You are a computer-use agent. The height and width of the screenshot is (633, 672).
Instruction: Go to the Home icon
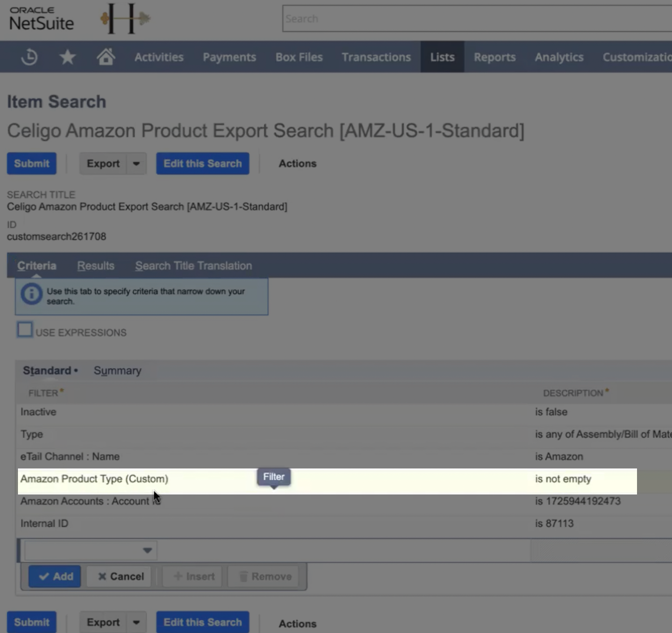coord(106,56)
